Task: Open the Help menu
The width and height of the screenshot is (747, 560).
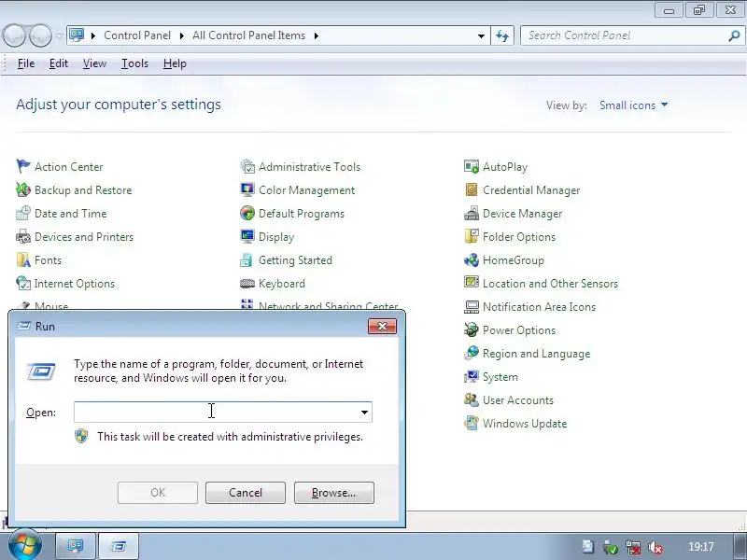Action: click(175, 63)
